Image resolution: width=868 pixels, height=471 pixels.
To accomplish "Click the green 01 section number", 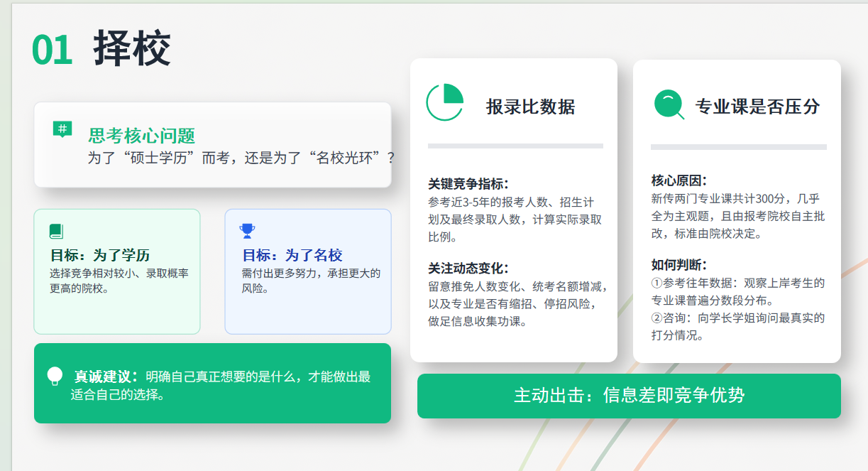I will (53, 50).
